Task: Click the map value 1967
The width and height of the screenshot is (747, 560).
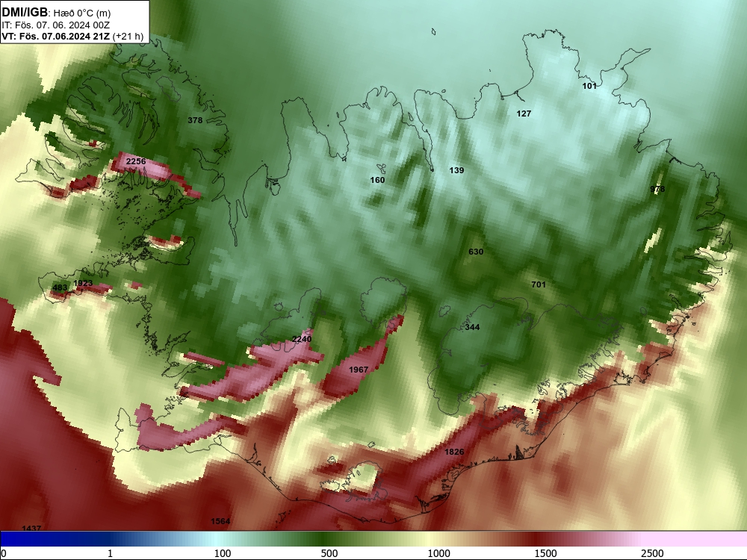Action: 359,370
